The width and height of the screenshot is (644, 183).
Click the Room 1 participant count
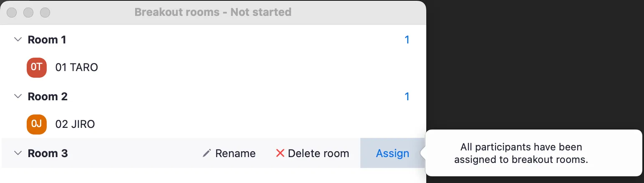point(407,40)
